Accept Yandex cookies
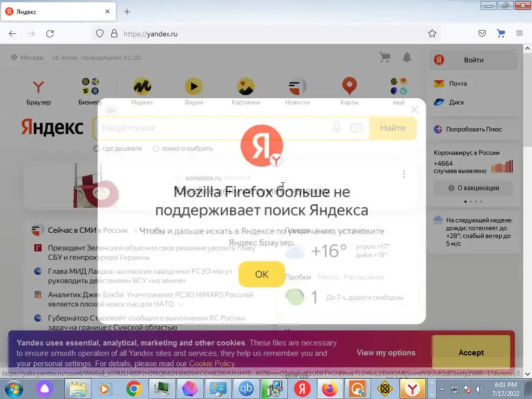This screenshot has height=399, width=532. [471, 353]
